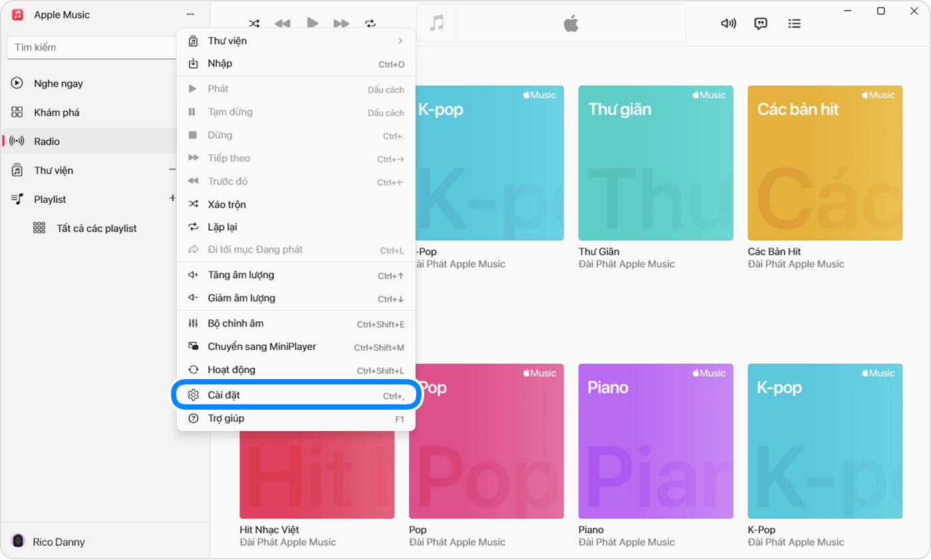Open the more options dots next to Thư viện
The width and height of the screenshot is (931, 560).
[x=172, y=170]
